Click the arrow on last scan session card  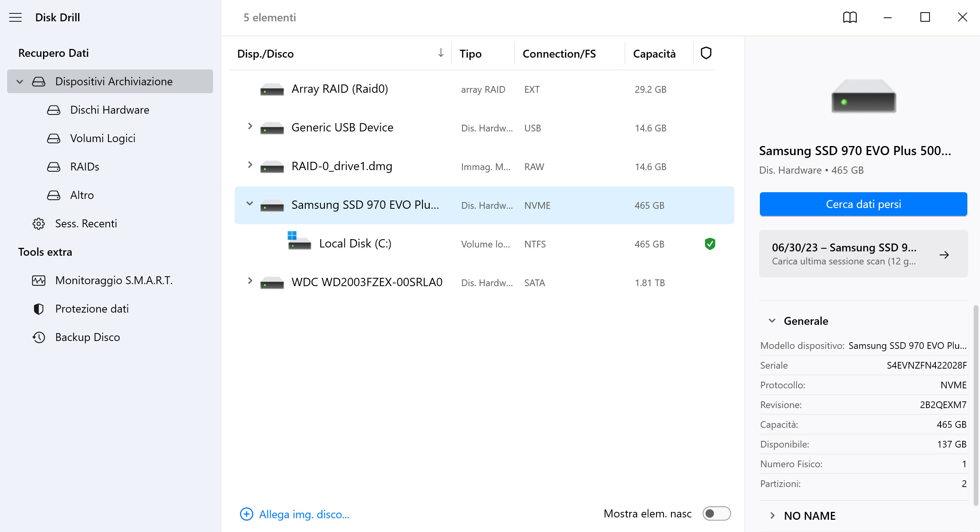(x=944, y=255)
